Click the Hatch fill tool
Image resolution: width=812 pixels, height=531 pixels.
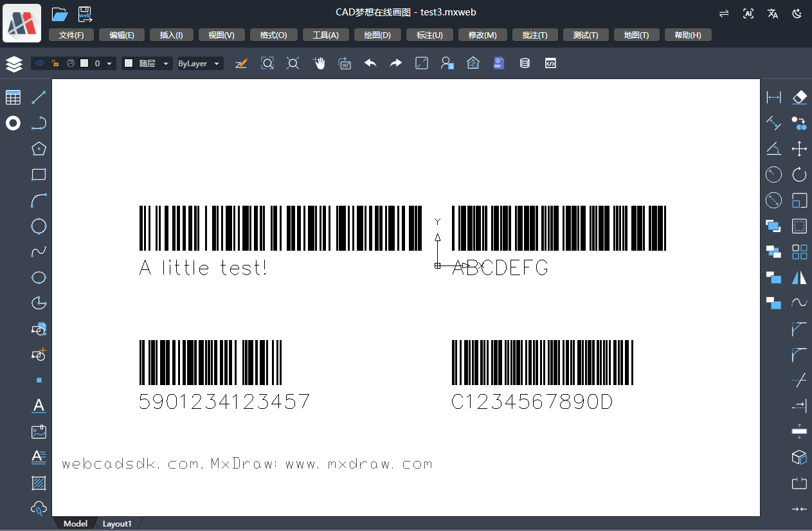tap(39, 483)
